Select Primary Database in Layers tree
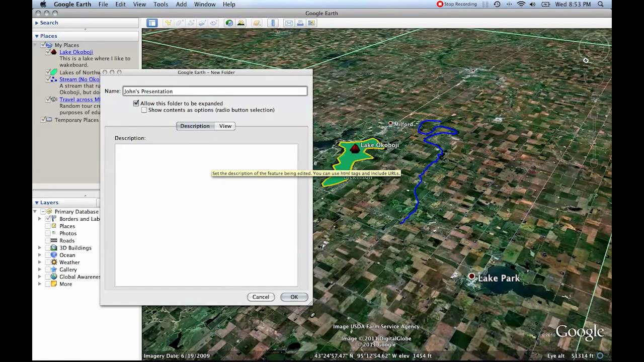Image resolution: width=644 pixels, height=362 pixels. pyautogui.click(x=76, y=212)
